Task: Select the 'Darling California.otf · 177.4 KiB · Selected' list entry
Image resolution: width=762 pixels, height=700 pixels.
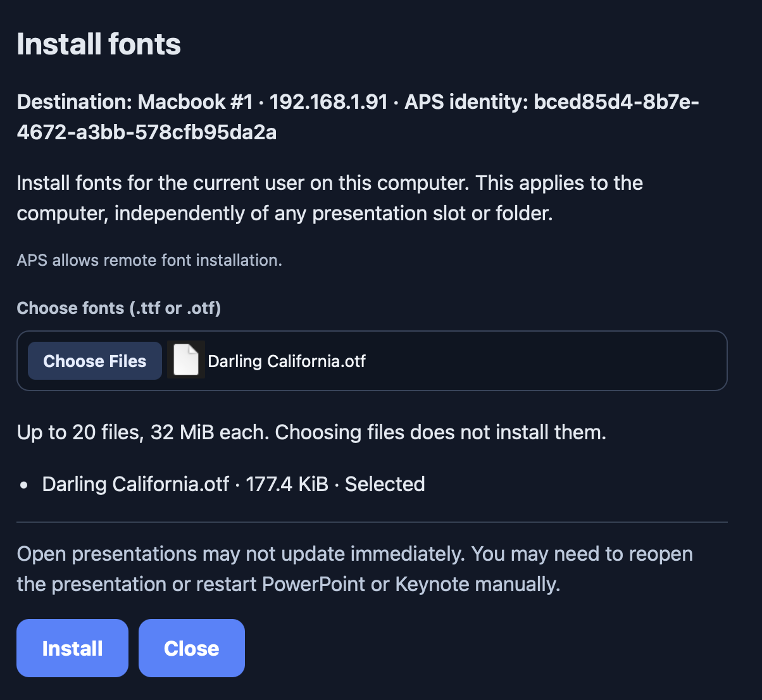Action: pos(234,484)
